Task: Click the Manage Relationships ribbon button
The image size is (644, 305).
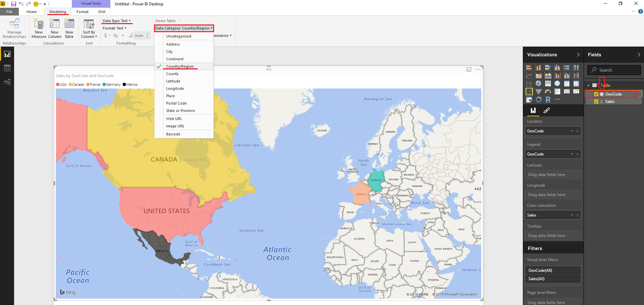Action: click(14, 28)
